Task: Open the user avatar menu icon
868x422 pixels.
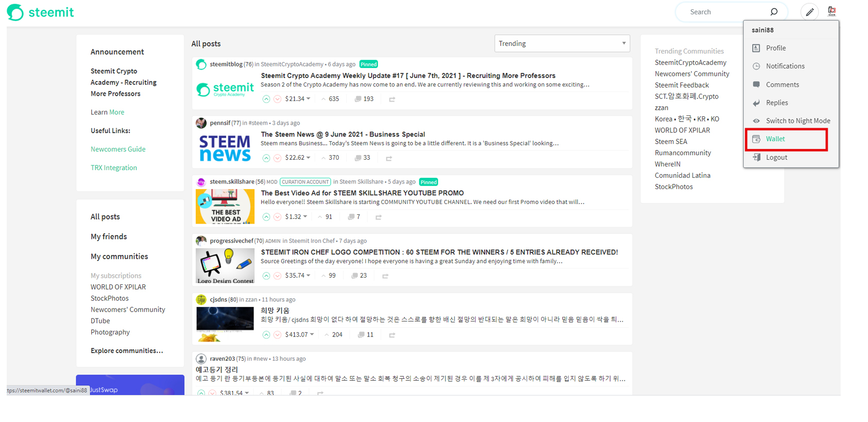Action: coord(831,11)
